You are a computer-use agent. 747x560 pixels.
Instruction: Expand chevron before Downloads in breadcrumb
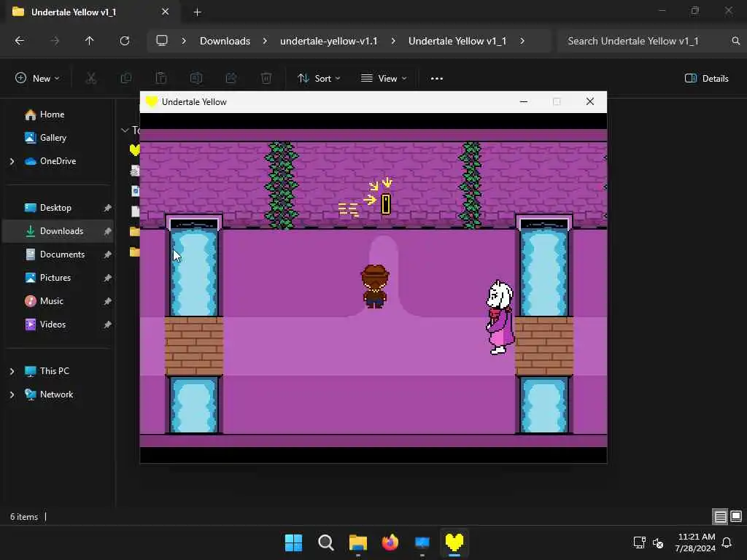(183, 41)
